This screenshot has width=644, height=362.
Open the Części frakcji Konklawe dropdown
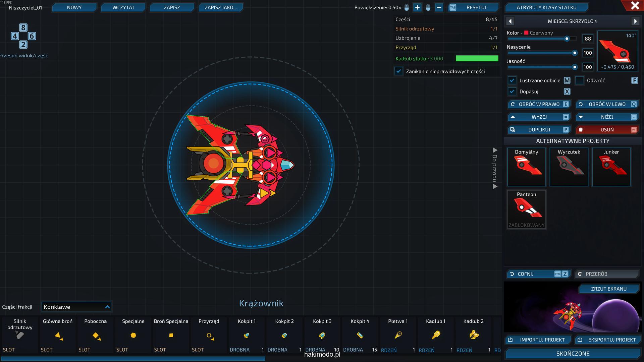coord(76,307)
